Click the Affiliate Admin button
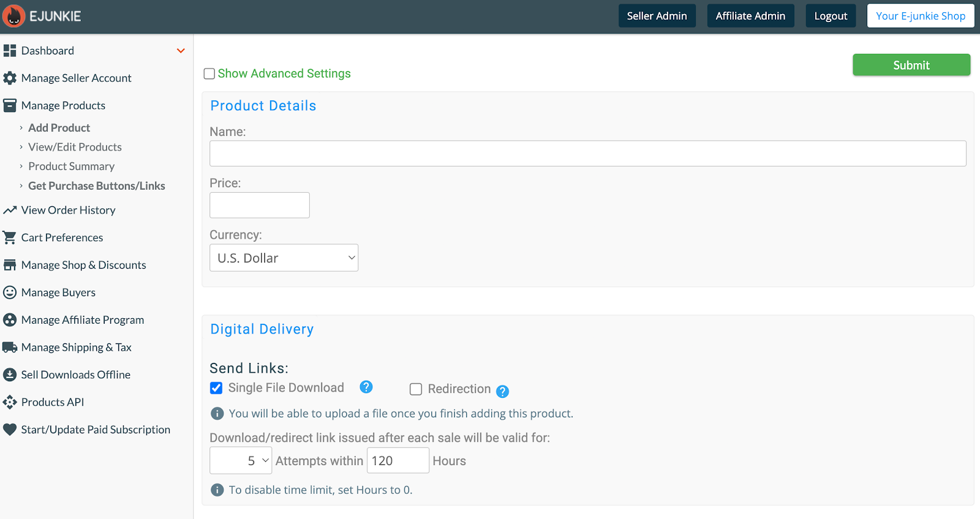This screenshot has width=980, height=519. click(751, 16)
